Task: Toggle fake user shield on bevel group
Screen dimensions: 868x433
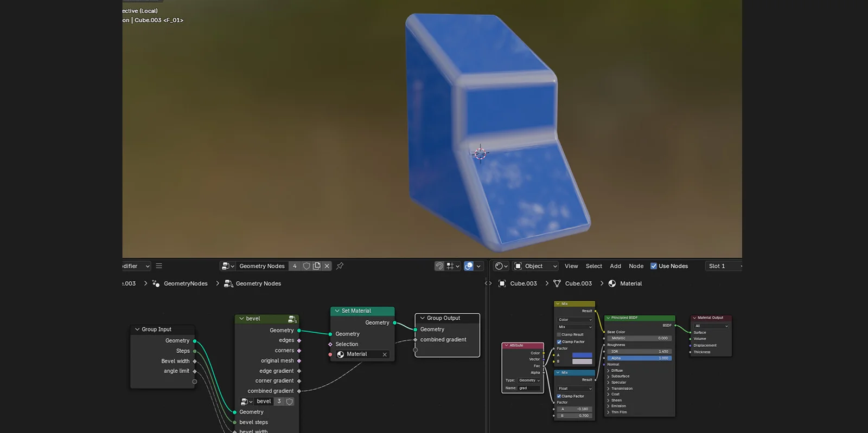Action: pos(290,402)
